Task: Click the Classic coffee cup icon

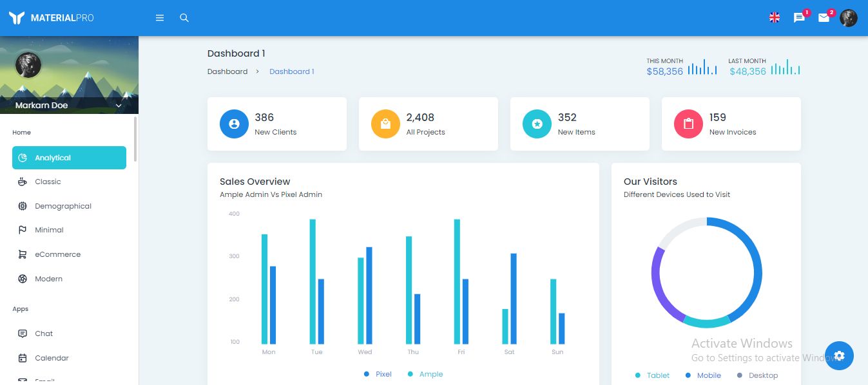Action: pyautogui.click(x=23, y=182)
